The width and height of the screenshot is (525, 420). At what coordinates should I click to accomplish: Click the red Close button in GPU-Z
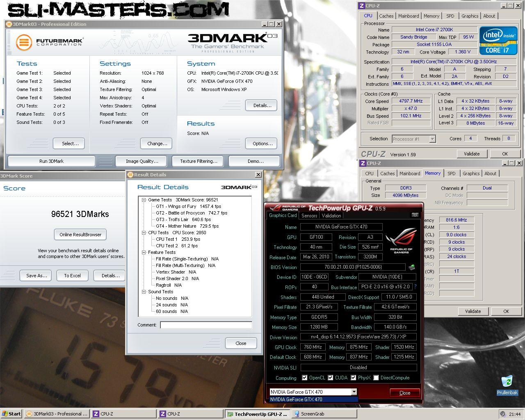pos(405,393)
